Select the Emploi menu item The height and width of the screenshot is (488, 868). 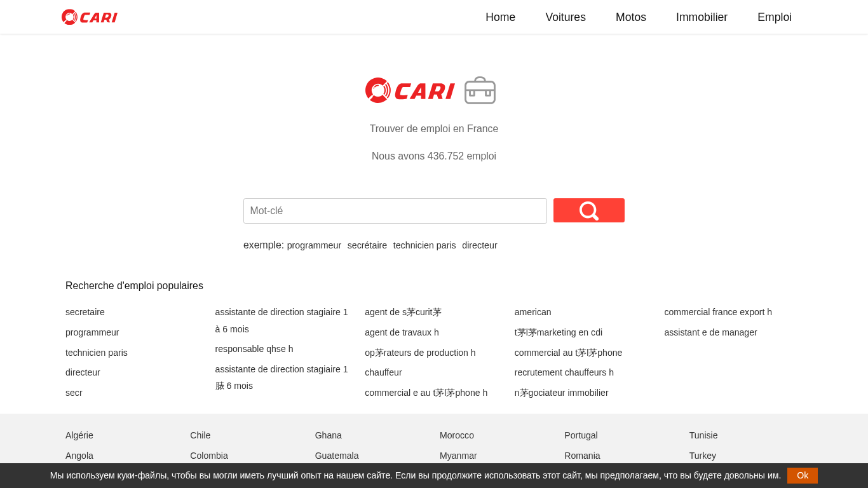point(775,17)
